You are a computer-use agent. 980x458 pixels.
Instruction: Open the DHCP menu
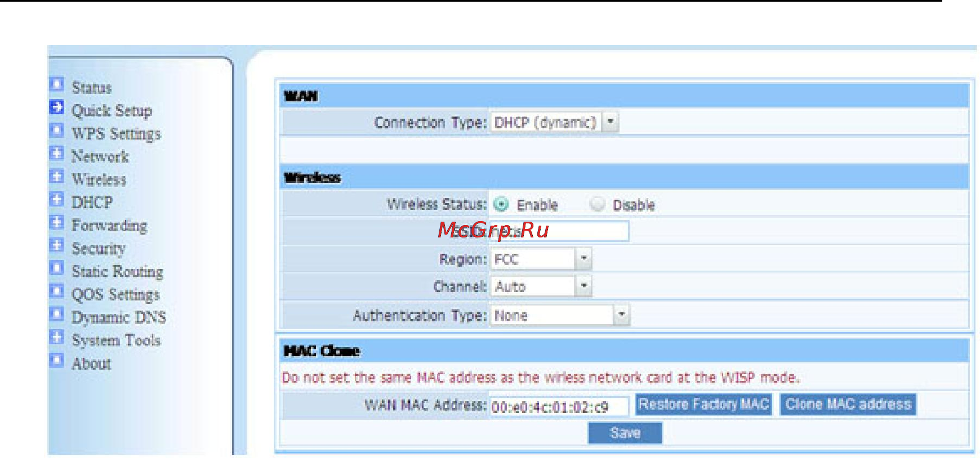tap(92, 203)
